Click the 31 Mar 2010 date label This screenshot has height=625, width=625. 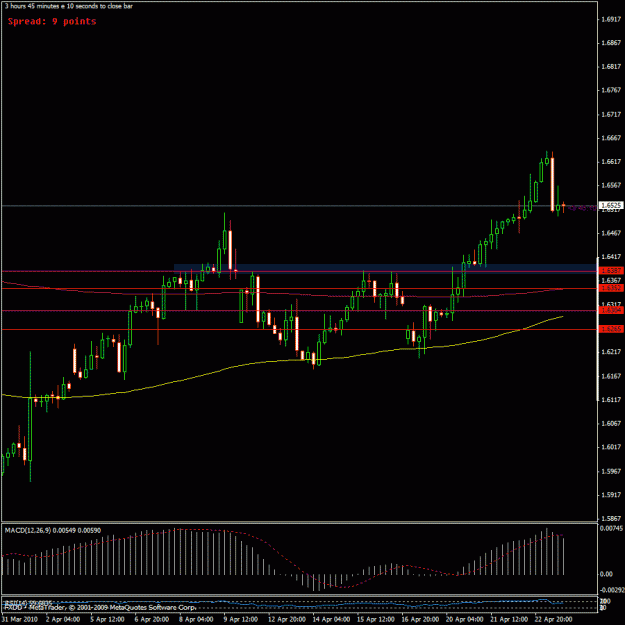pos(20,619)
